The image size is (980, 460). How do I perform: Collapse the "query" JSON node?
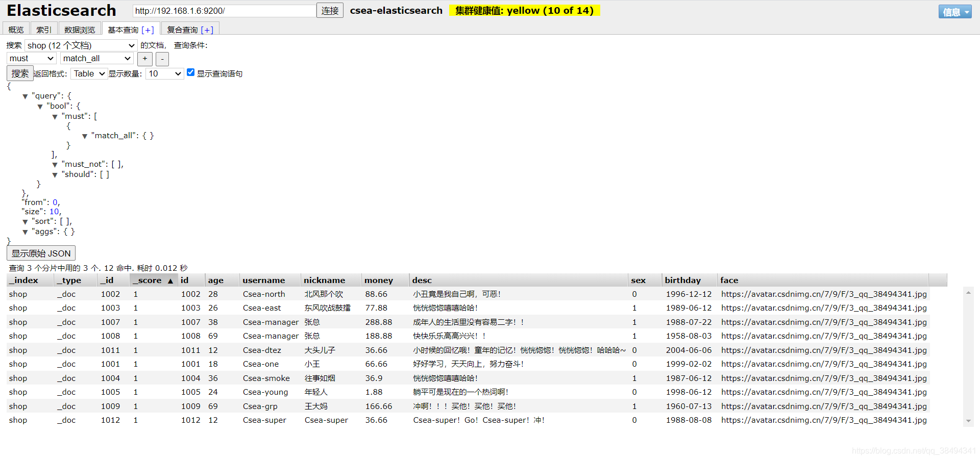[x=25, y=96]
